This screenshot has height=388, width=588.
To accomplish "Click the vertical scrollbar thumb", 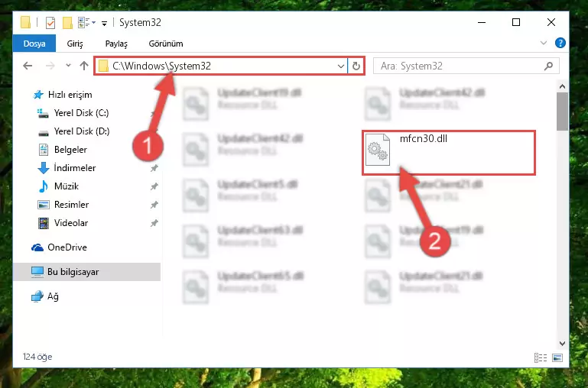I will (x=562, y=112).
